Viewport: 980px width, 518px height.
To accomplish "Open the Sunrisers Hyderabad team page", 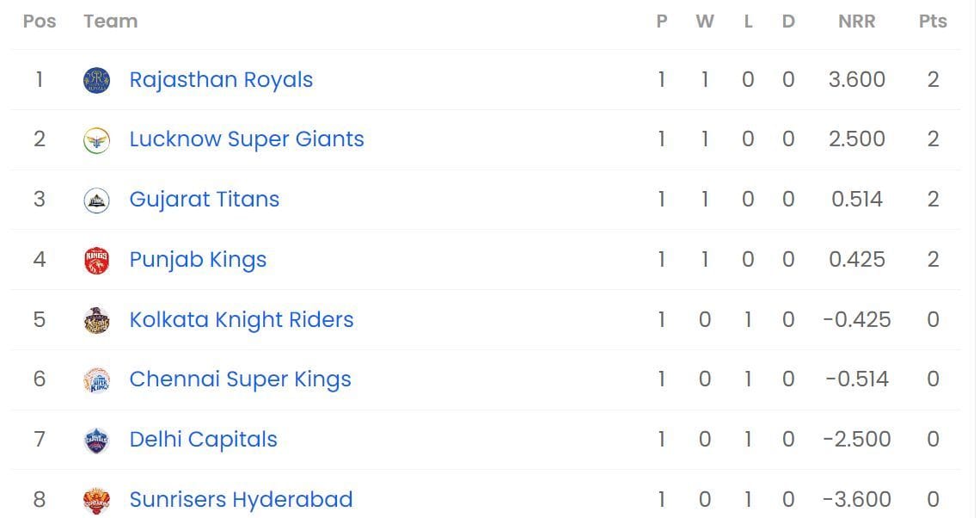I will (x=240, y=499).
